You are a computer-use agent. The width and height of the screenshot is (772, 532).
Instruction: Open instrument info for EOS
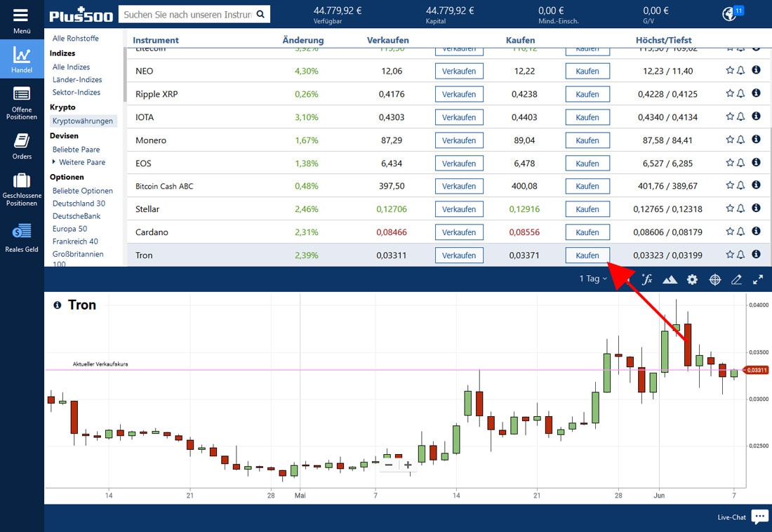click(x=757, y=163)
